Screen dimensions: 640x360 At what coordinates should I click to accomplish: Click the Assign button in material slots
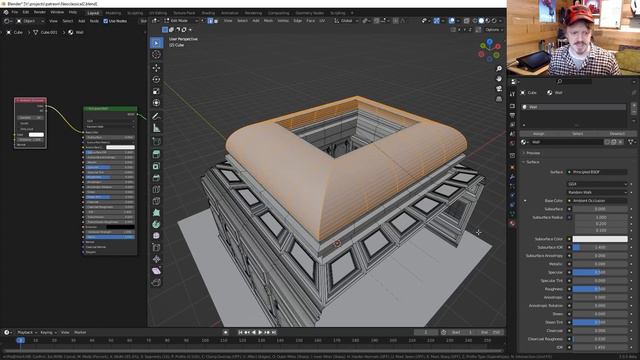tap(538, 133)
